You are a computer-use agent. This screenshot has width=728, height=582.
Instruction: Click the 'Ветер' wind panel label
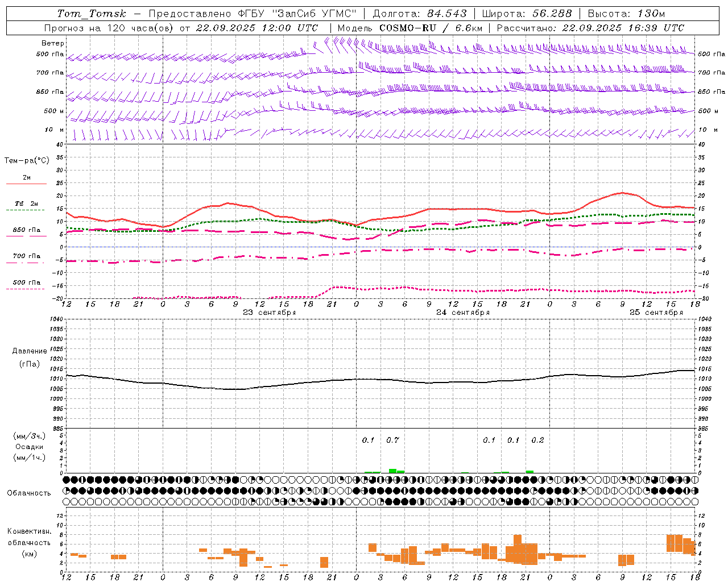(x=53, y=43)
